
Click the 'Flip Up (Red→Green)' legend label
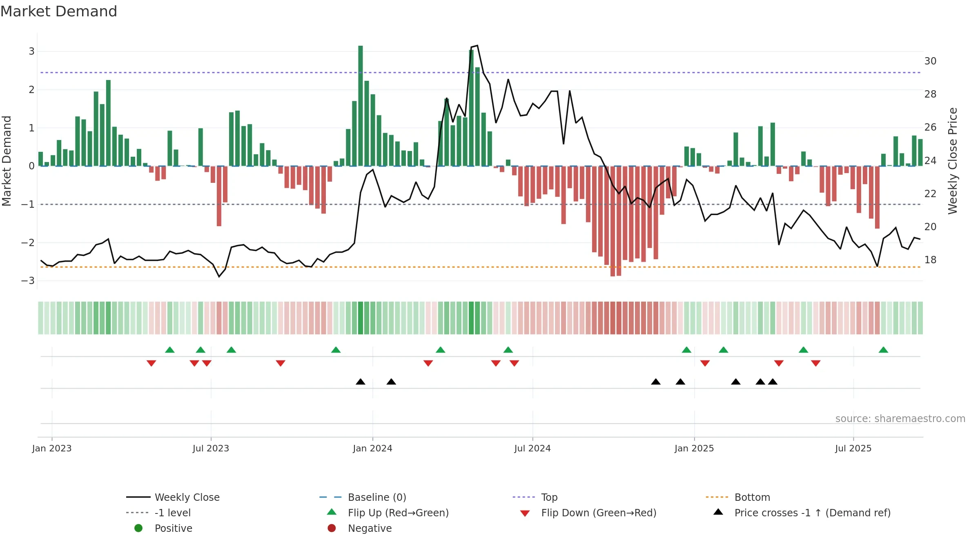(x=398, y=513)
